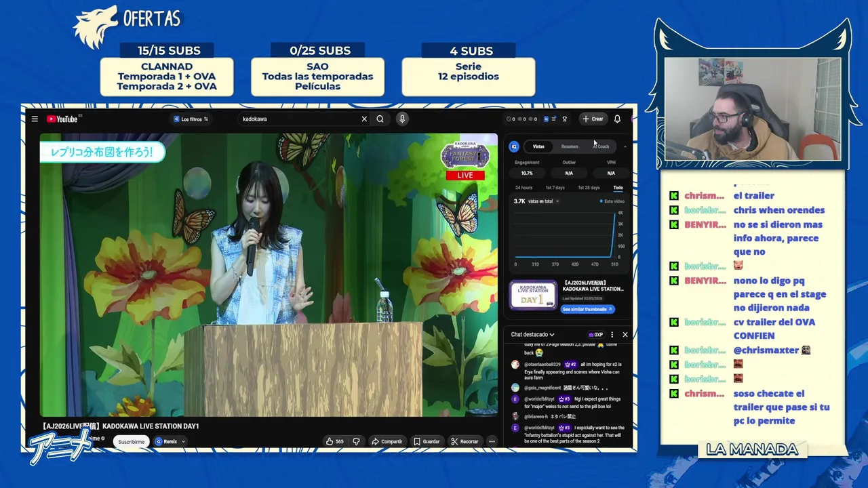Open the 'Los filtros' filter button
This screenshot has width=868, height=488.
coord(191,119)
